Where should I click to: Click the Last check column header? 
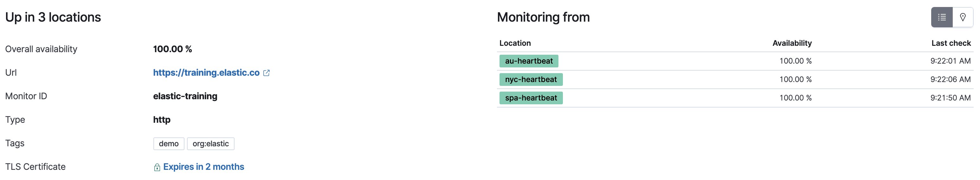pyautogui.click(x=951, y=43)
